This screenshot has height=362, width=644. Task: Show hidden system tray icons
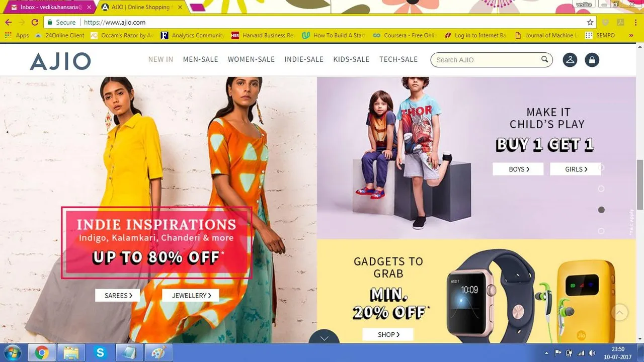pos(547,353)
